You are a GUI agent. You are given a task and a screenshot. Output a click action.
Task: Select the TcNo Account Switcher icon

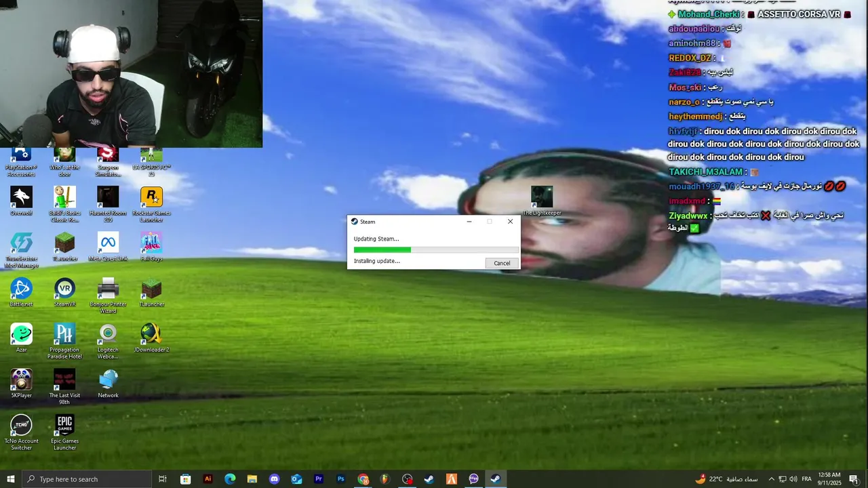[21, 432]
